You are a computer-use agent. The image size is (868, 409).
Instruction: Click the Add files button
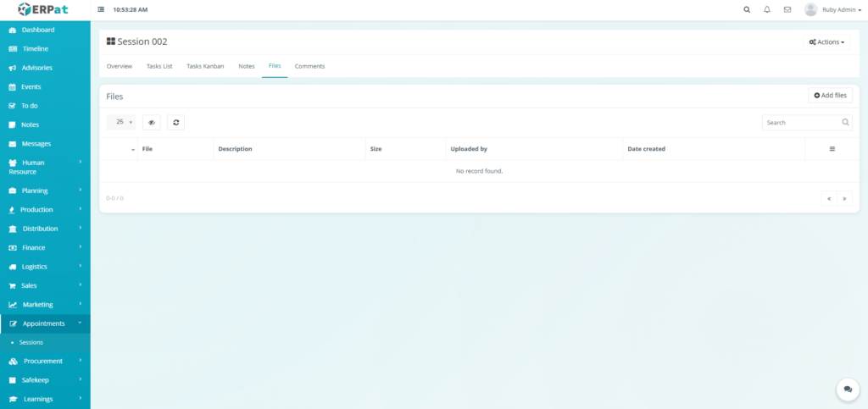point(830,96)
